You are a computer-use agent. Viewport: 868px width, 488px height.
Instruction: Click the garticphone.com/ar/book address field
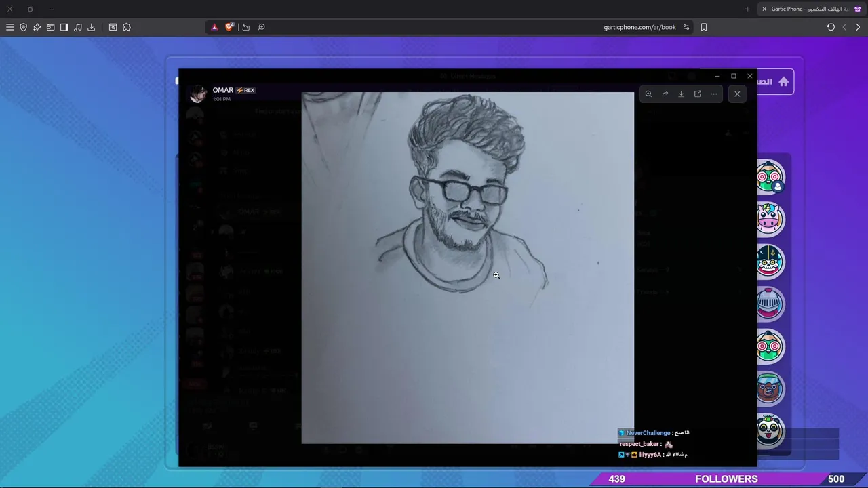(639, 27)
